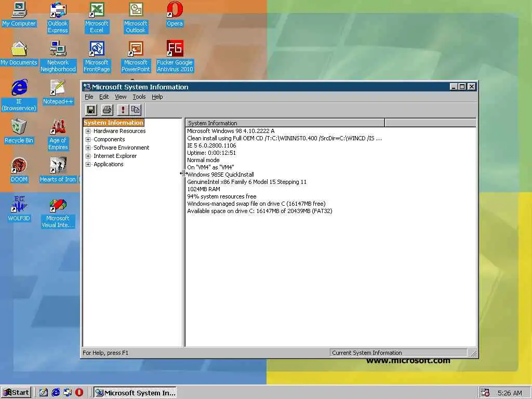532x399 pixels.
Task: Open the Edit menu
Action: 104,97
